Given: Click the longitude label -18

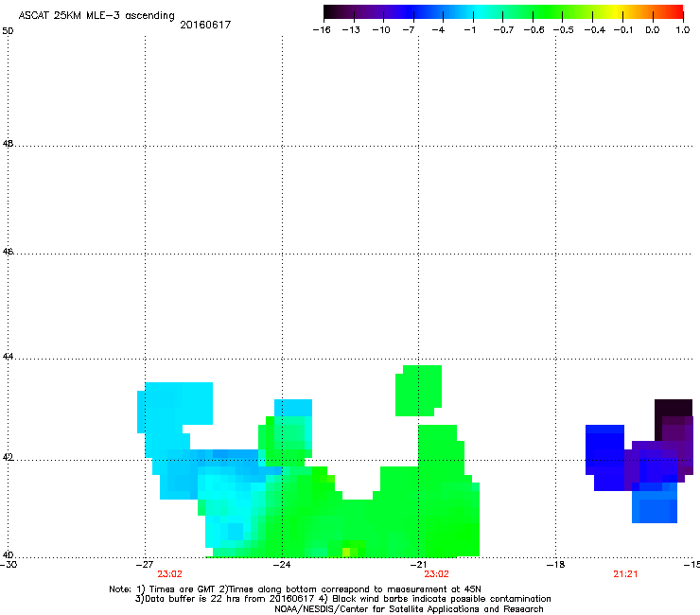Looking at the screenshot, I should 555,565.
